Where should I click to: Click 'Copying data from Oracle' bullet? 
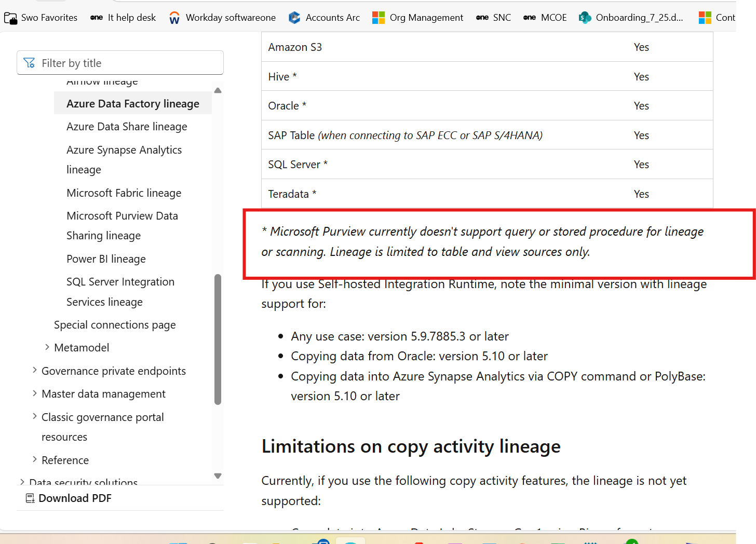(x=419, y=356)
